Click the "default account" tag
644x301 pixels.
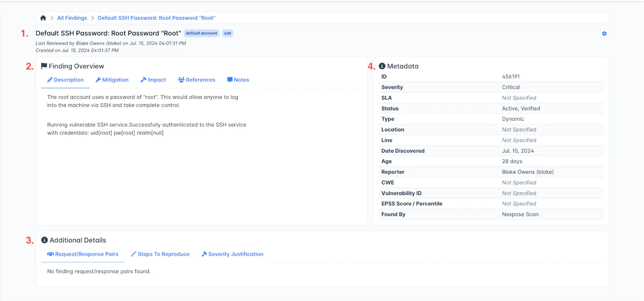click(x=201, y=33)
